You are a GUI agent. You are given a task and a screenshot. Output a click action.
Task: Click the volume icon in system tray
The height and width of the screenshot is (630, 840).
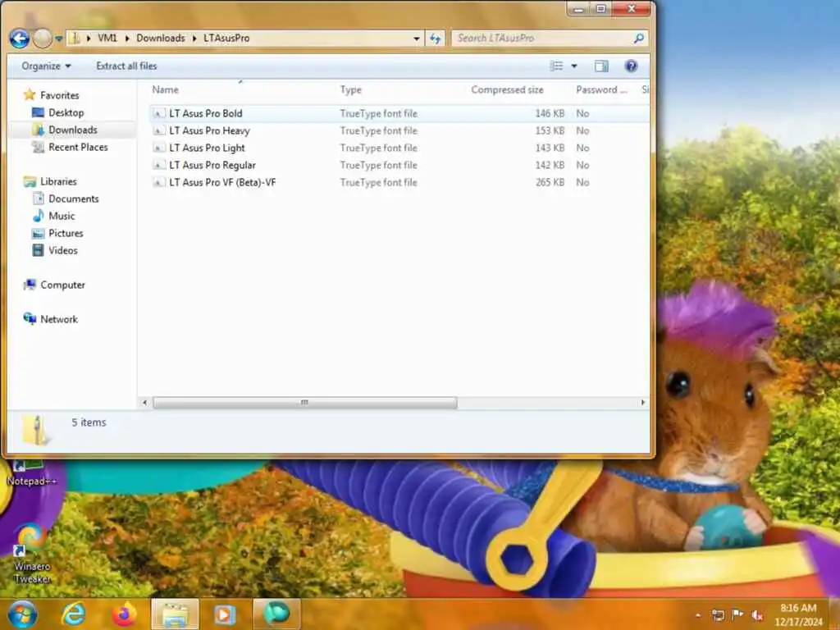(757, 615)
